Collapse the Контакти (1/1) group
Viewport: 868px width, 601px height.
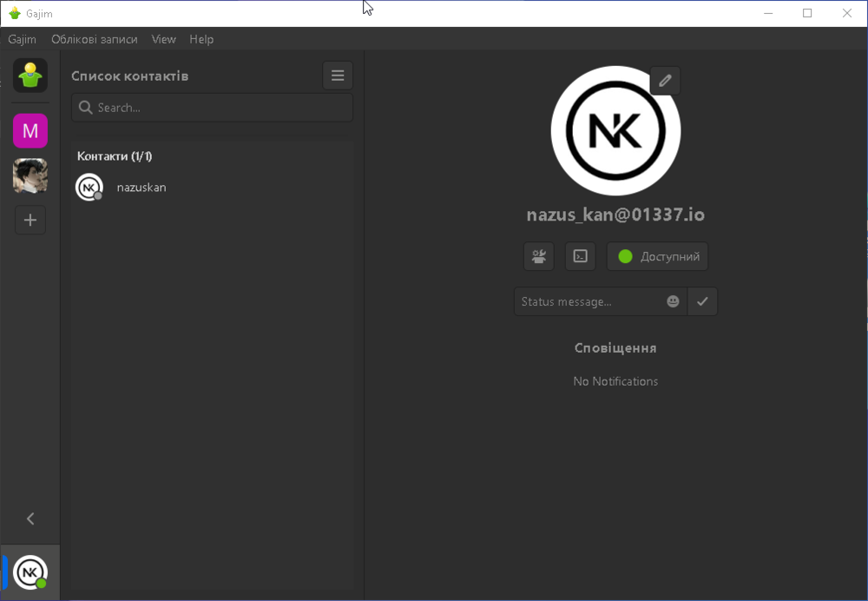pyautogui.click(x=115, y=156)
